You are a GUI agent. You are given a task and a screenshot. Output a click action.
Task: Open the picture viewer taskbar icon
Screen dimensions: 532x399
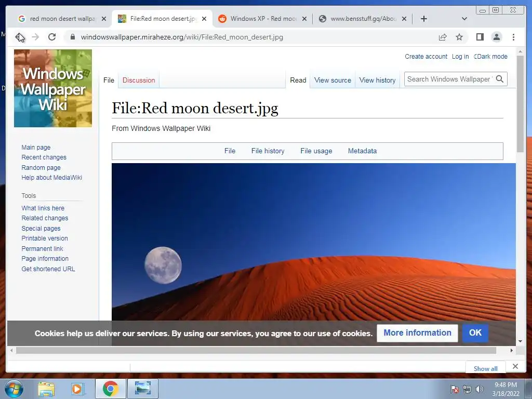tap(143, 389)
